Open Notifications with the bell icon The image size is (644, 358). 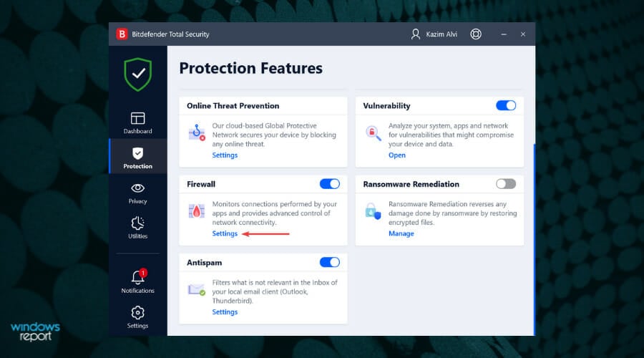point(137,281)
